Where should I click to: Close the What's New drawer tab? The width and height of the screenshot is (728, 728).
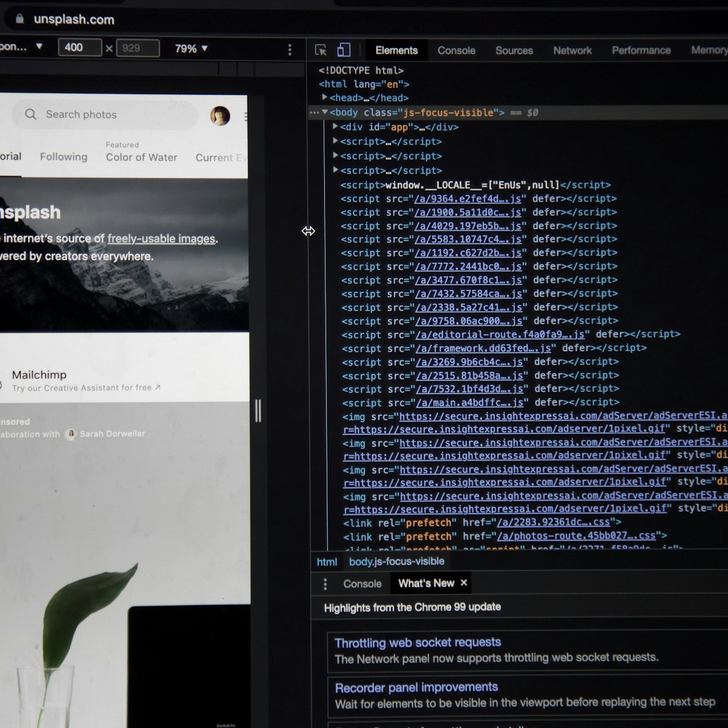click(x=463, y=582)
